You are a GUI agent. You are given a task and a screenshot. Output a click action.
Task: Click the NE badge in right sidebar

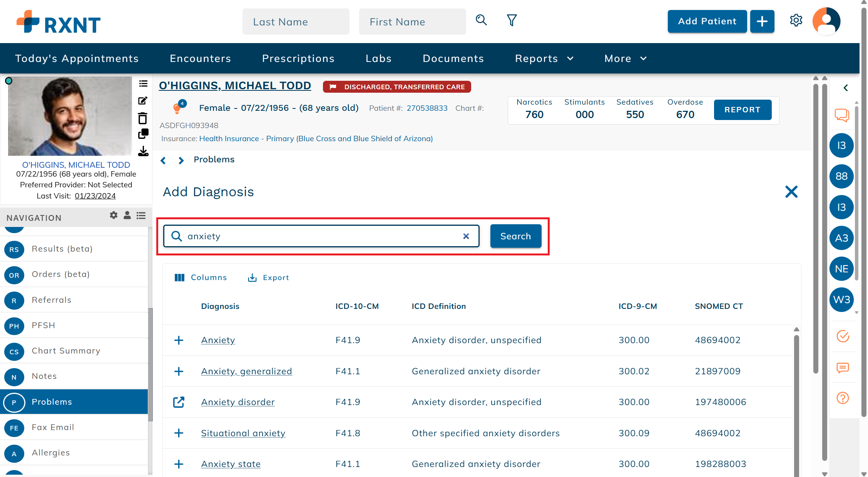(841, 269)
